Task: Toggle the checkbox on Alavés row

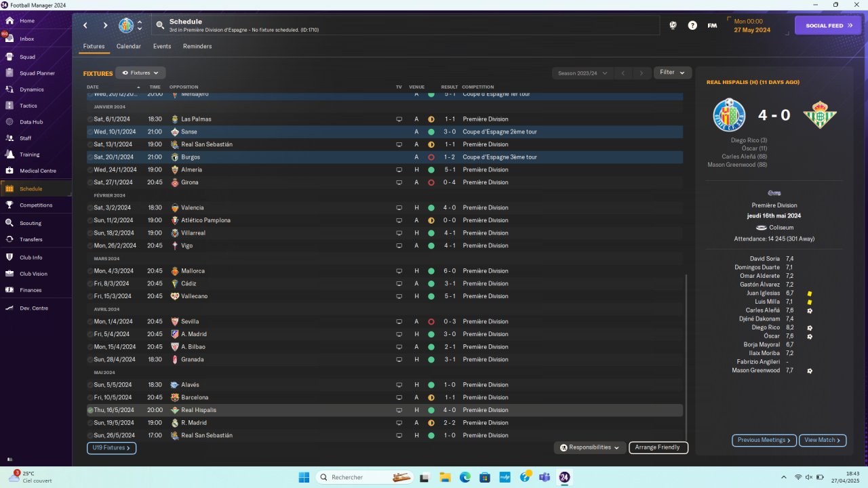Action: tap(90, 385)
